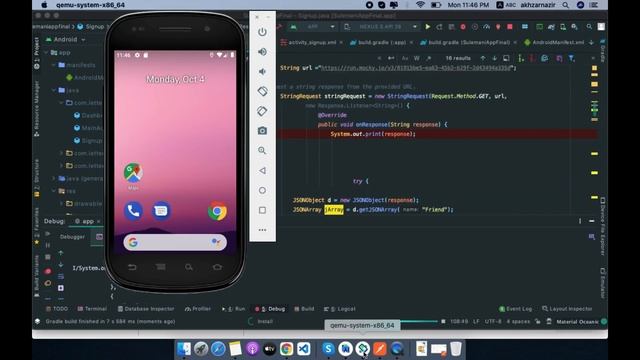This screenshot has width=640, height=360.
Task: Open the Database Inspector tool window
Action: coord(146,309)
